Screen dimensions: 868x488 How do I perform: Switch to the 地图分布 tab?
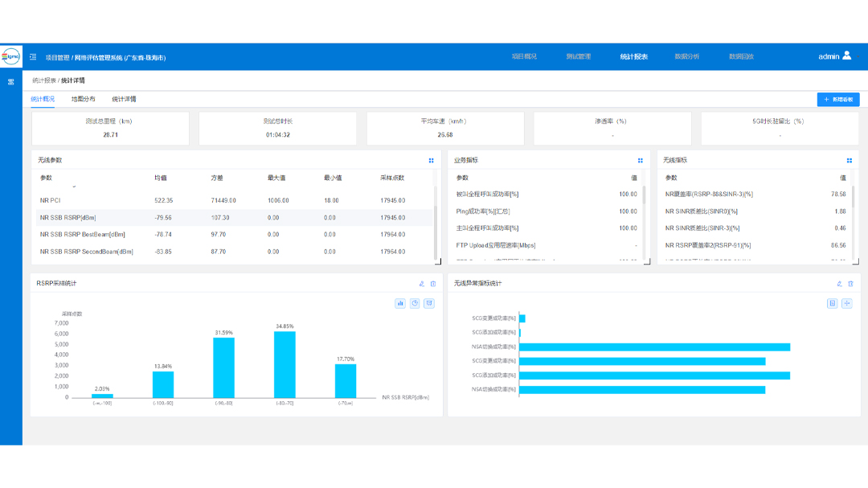83,99
